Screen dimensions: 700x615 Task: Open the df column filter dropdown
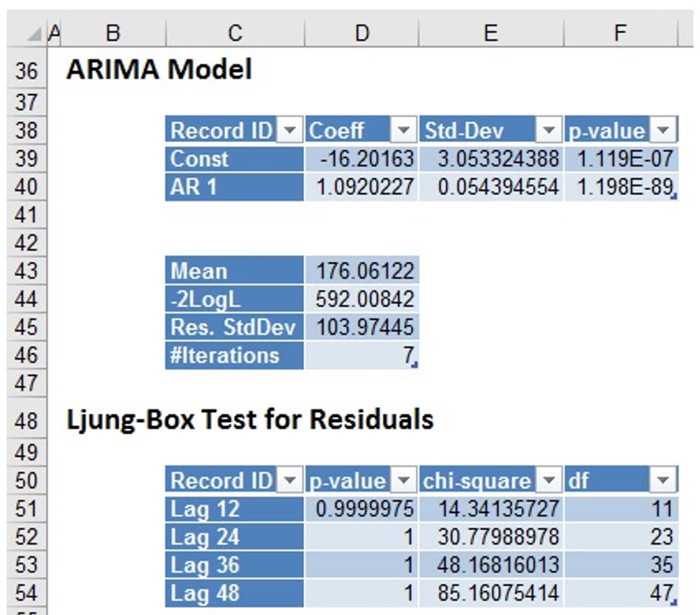click(x=662, y=481)
